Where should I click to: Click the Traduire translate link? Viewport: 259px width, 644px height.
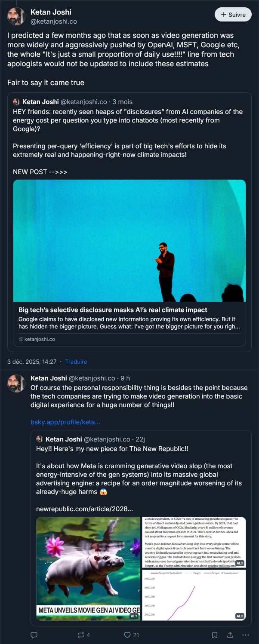tap(76, 362)
